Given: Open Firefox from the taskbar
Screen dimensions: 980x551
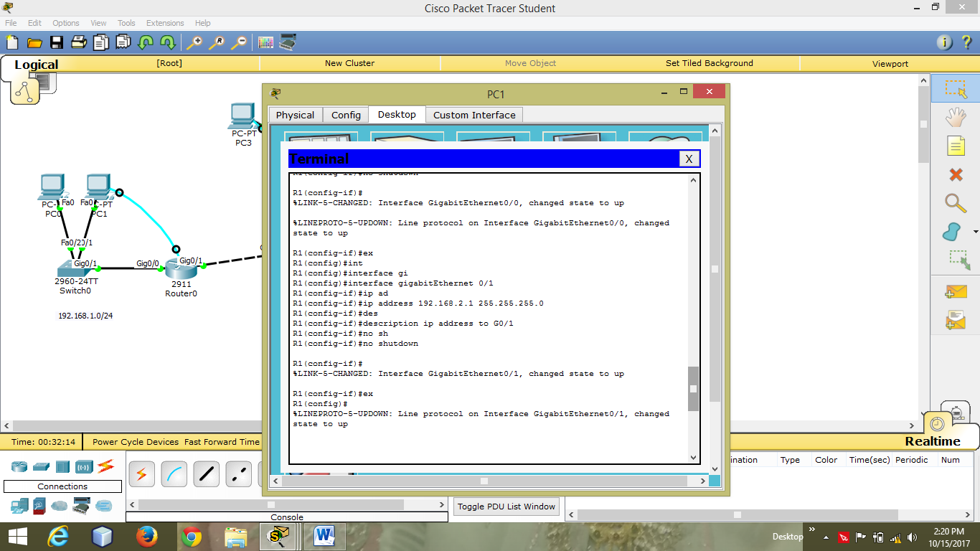Looking at the screenshot, I should point(147,536).
